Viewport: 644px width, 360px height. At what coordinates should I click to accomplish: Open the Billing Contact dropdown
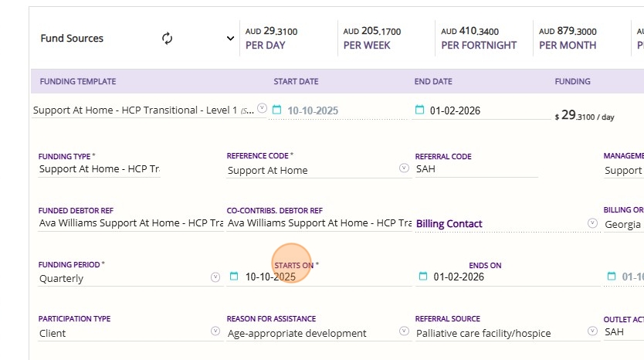tap(592, 222)
